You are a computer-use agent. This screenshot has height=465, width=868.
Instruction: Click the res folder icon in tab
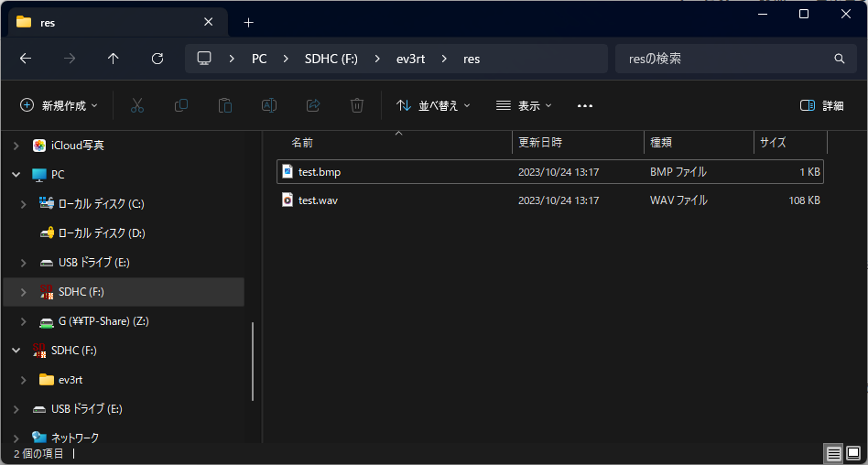(x=24, y=22)
